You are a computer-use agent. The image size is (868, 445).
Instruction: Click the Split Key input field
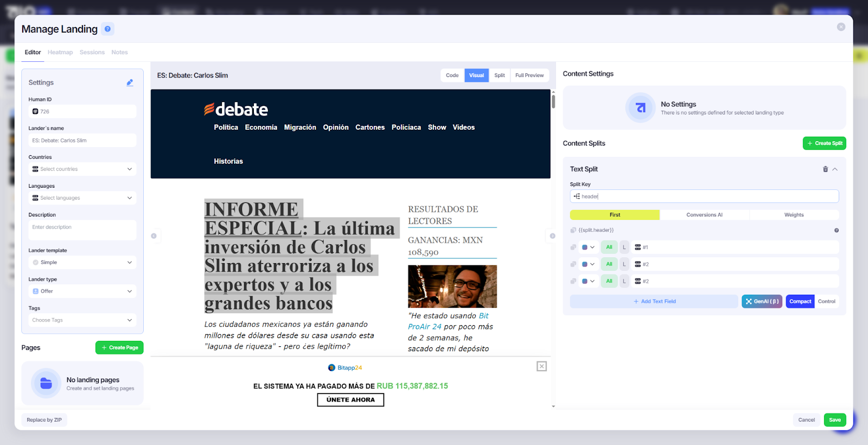pos(704,196)
